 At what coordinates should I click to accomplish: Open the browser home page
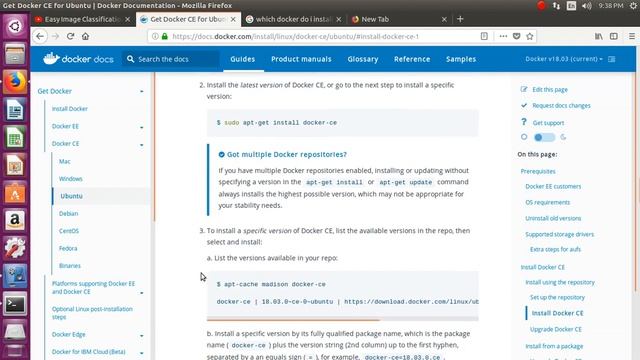pyautogui.click(x=85, y=36)
